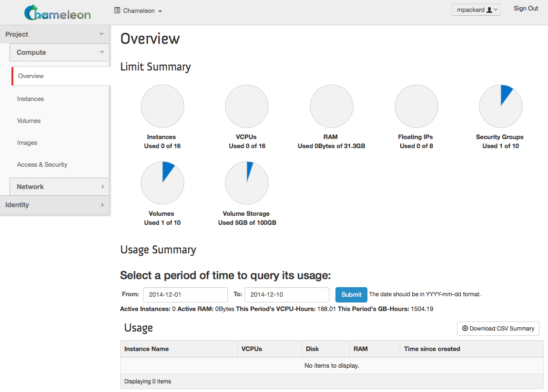548x392 pixels.
Task: Click the Submit button to query usage
Action: [x=351, y=294]
